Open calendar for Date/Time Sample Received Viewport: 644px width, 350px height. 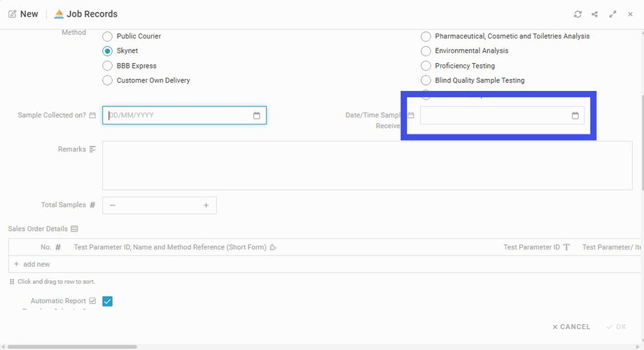(575, 115)
